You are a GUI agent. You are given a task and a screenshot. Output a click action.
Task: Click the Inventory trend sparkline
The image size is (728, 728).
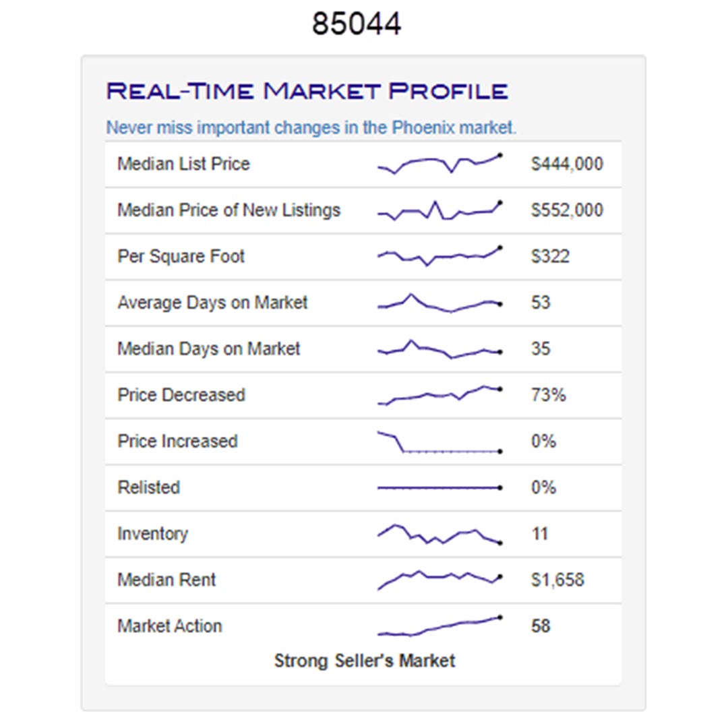439,534
